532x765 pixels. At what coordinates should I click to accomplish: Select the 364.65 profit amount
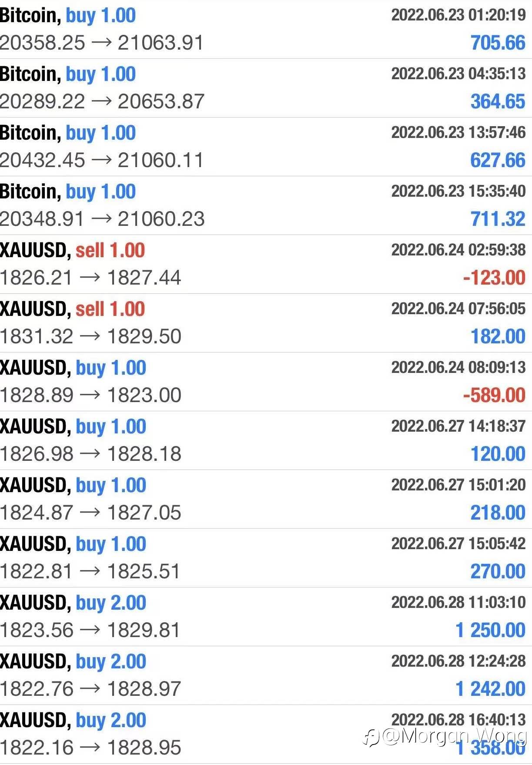(x=498, y=102)
